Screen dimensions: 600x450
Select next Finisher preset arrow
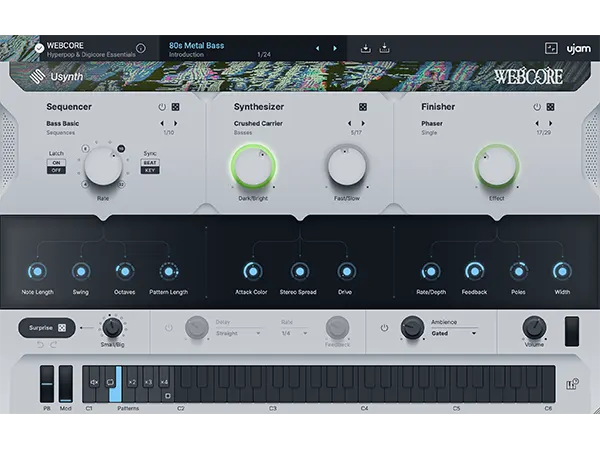pos(551,123)
